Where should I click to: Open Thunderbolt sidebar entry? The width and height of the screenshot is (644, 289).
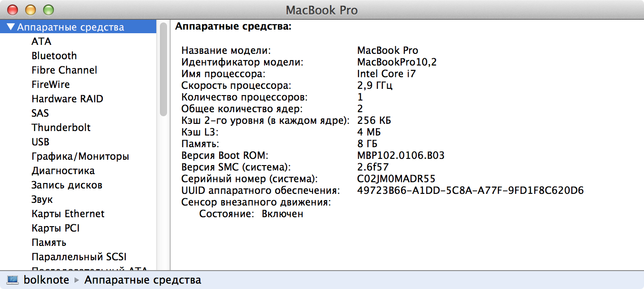coord(61,127)
